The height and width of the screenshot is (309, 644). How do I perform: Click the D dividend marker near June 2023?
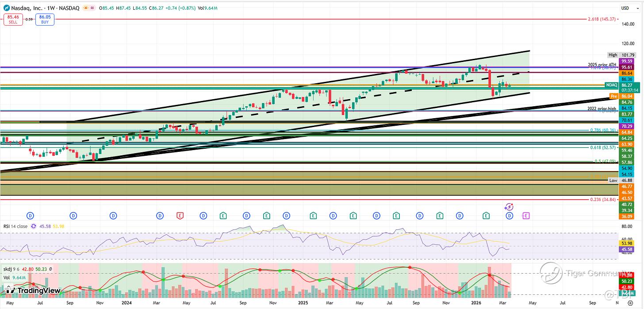(x=31, y=216)
